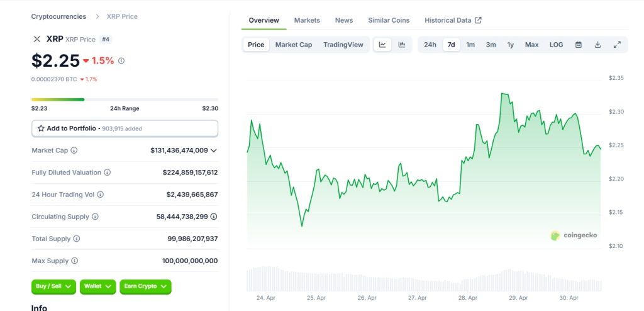Click the $2.23 range low label

tap(40, 109)
